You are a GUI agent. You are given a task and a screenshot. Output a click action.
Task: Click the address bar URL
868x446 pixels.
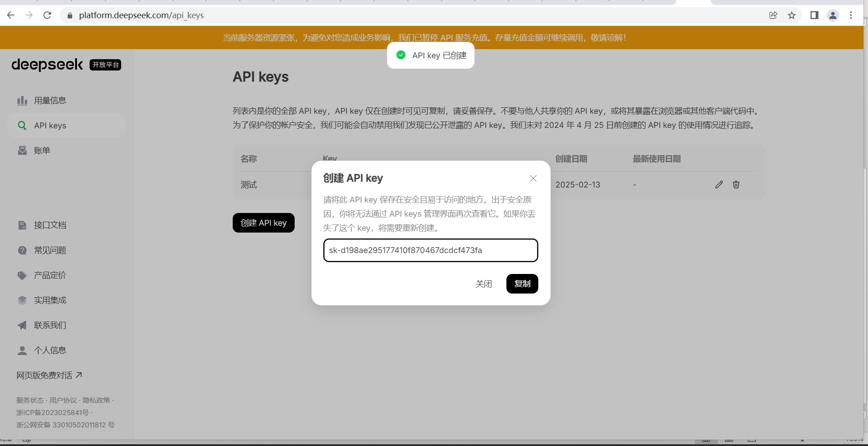click(x=141, y=15)
